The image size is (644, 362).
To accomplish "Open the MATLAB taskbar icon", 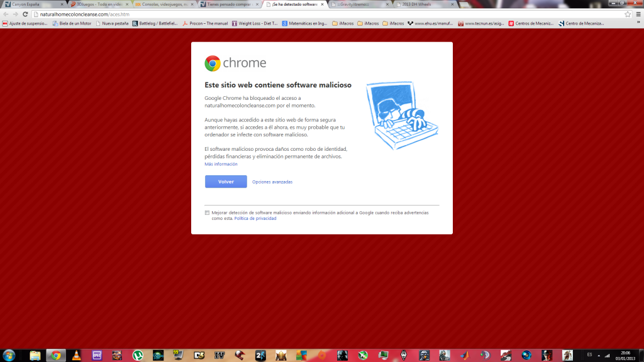I will click(x=465, y=356).
